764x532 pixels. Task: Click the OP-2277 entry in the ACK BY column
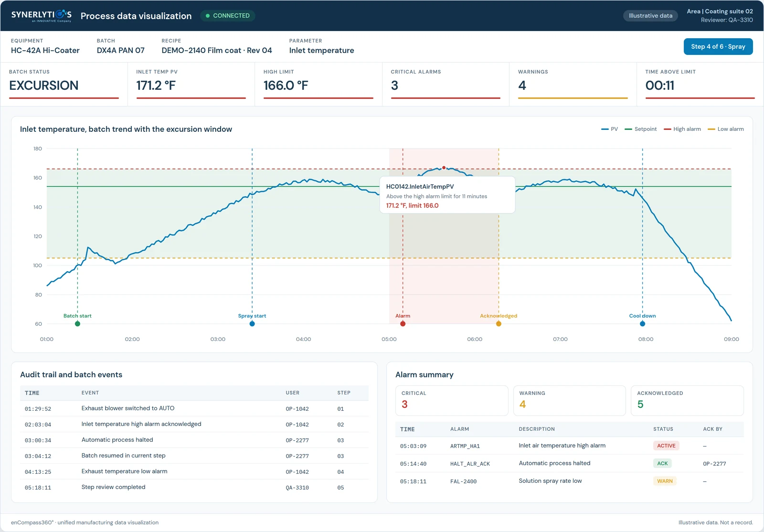point(714,464)
